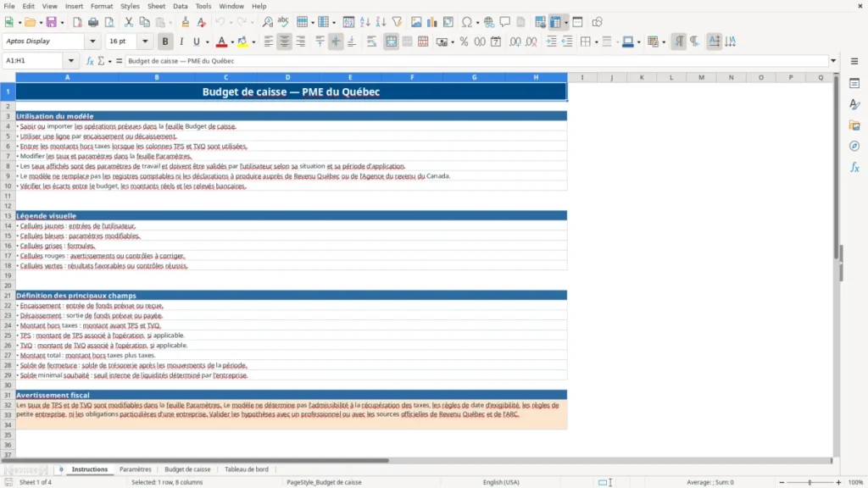Toggle Freeze Rows and Columns
Viewport: 868px width, 488px height.
point(556,22)
